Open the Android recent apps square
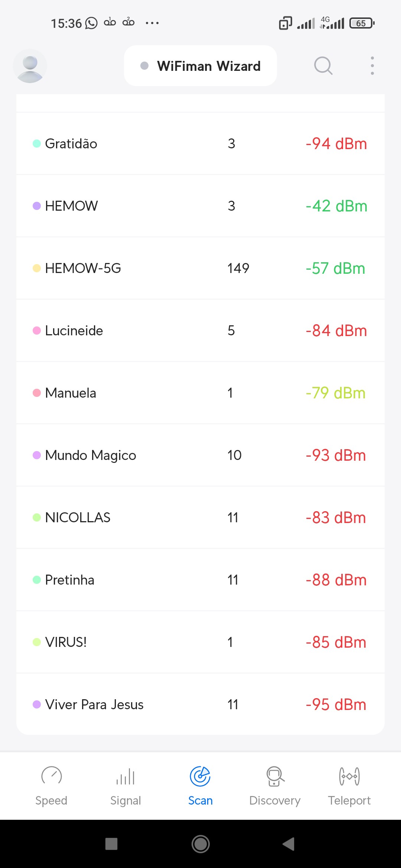The height and width of the screenshot is (868, 401). click(x=111, y=844)
